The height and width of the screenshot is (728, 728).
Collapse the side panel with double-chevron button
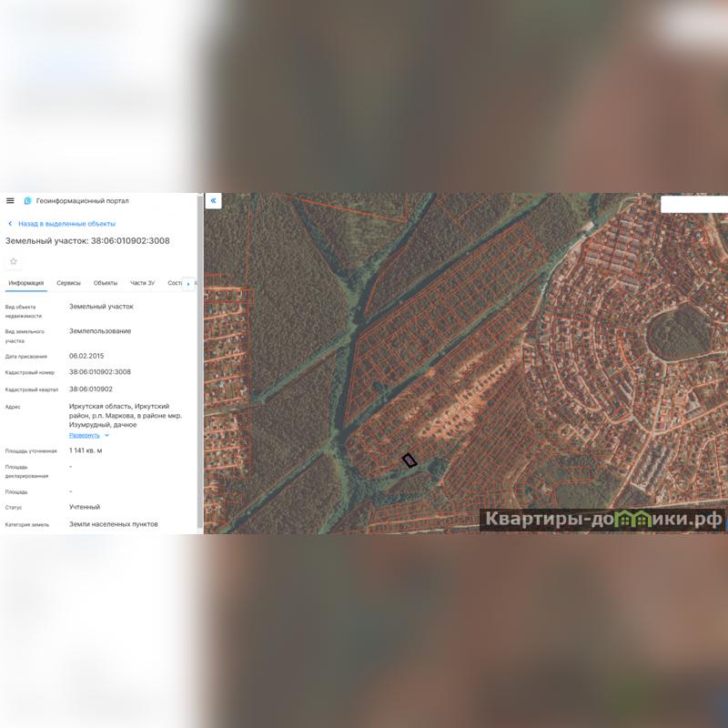(213, 201)
